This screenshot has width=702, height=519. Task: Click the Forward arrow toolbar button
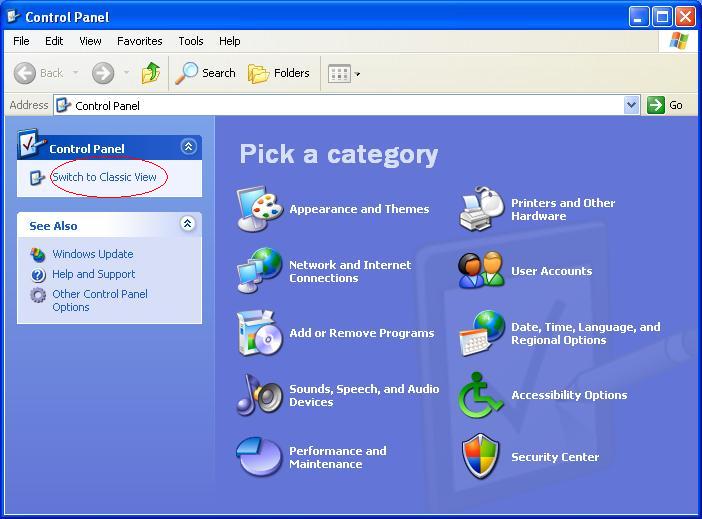(x=103, y=73)
